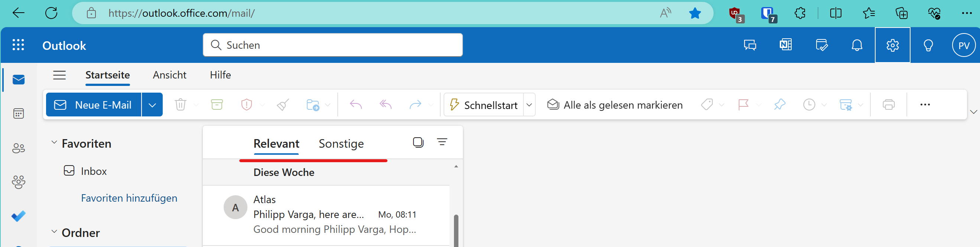Click the Reply arrow icon
This screenshot has width=980, height=247.
click(356, 105)
